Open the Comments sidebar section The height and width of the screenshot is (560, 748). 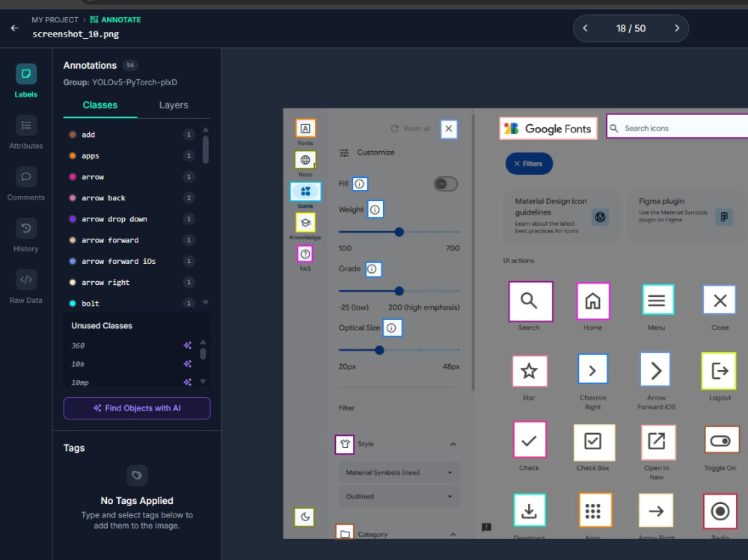point(25,184)
